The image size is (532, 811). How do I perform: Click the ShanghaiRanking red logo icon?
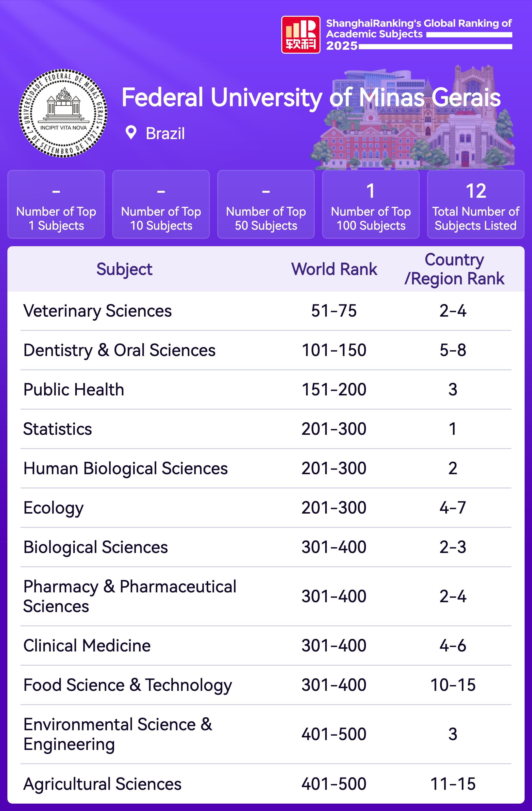[300, 35]
